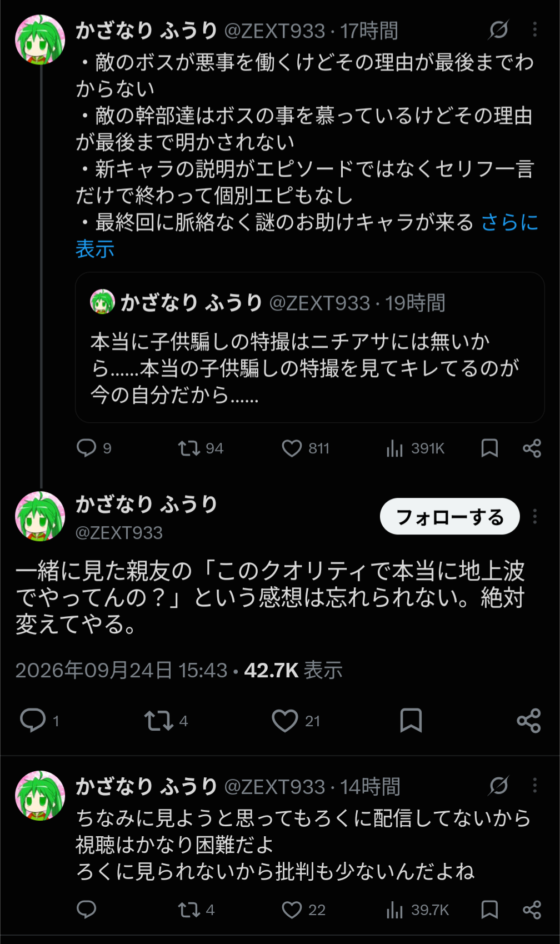Share the main tweet
Viewport: 560px width, 944px height.
pyautogui.click(x=528, y=721)
